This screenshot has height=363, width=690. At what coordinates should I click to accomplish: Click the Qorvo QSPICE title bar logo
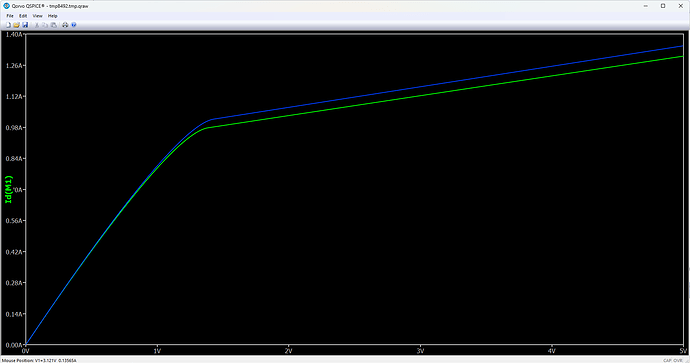click(6, 6)
